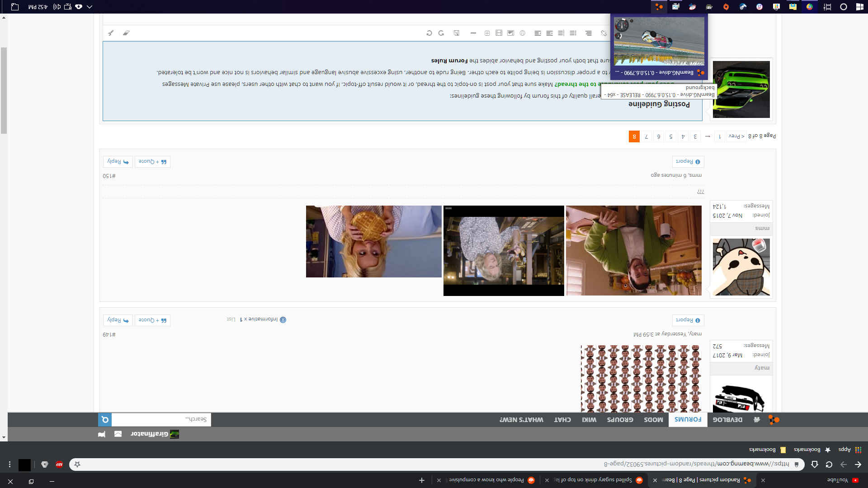Viewport: 868px width, 488px height.
Task: Click the BeamNG logo in navigation bar
Action: tap(774, 420)
